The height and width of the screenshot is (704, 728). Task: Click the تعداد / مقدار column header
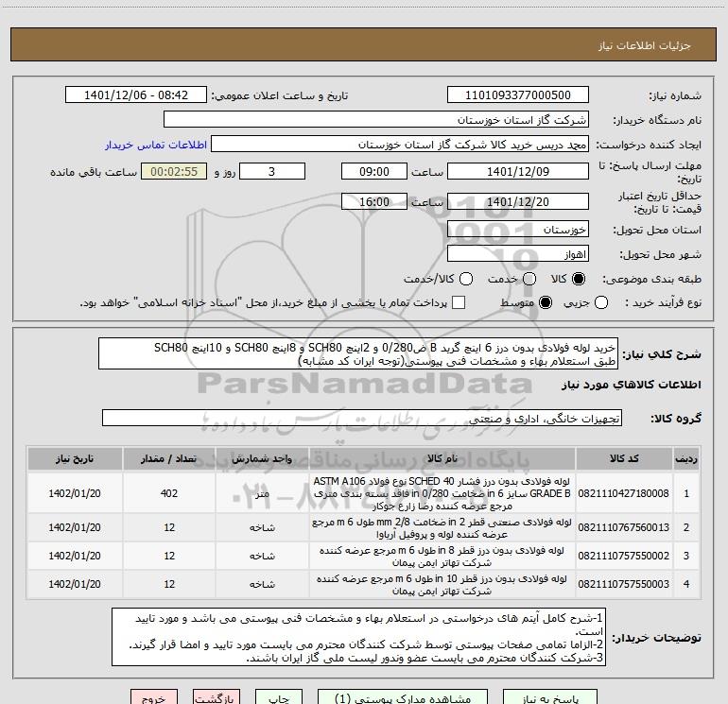point(169,459)
